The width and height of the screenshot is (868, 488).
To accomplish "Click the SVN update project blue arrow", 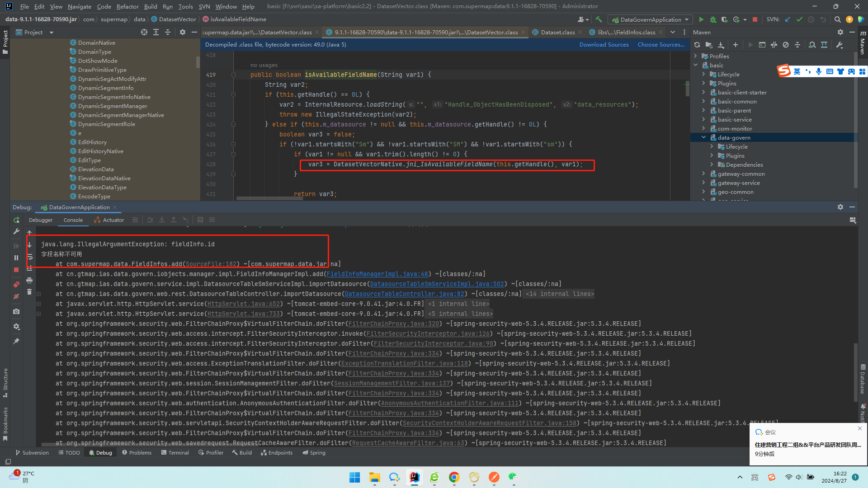I will click(788, 19).
